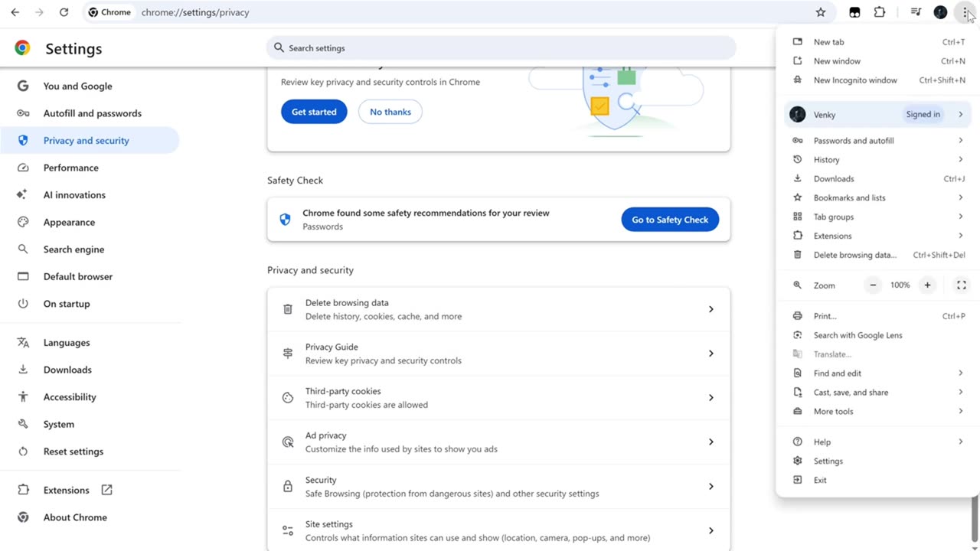
Task: Enter full screen from Zoom row
Action: [962, 285]
